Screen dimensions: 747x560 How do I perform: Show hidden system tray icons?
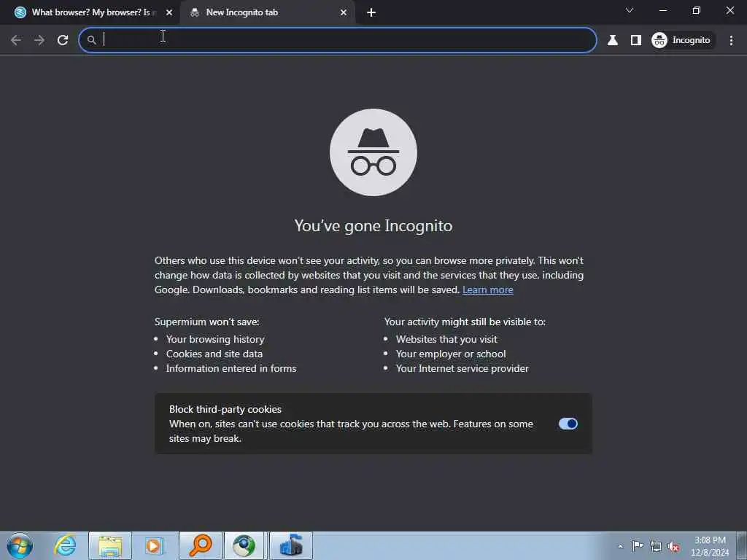click(x=620, y=546)
